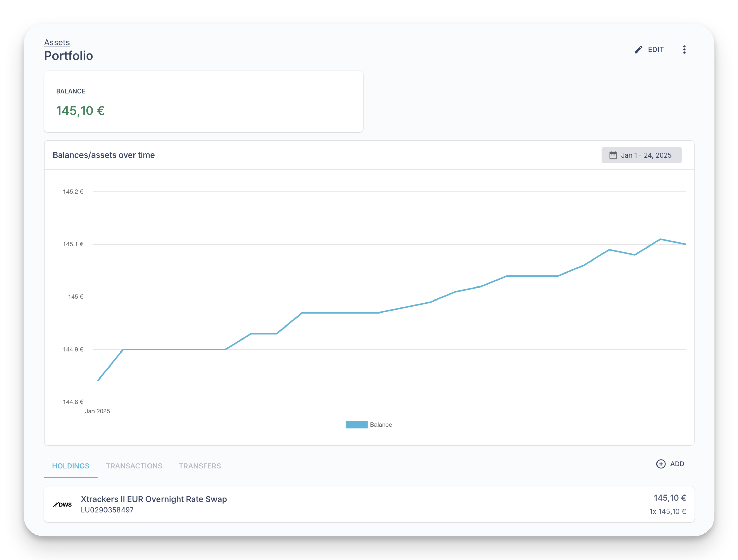
Task: Toggle the blue Balance legend swatch
Action: point(356,424)
